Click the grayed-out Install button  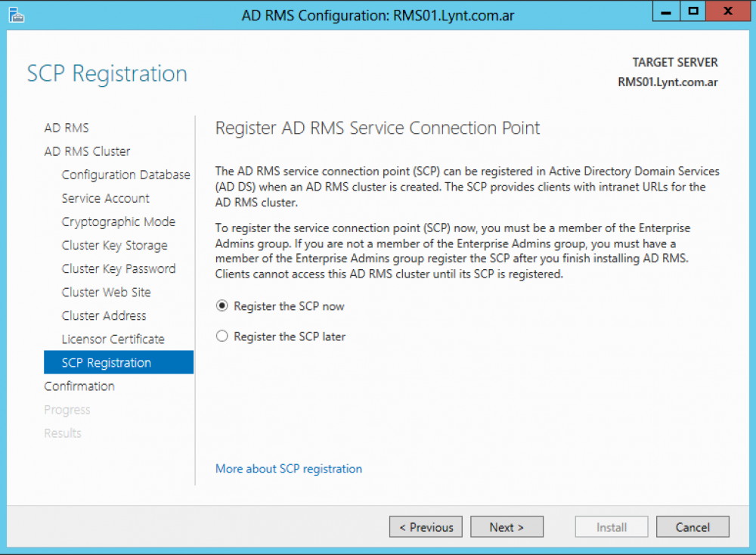click(x=612, y=526)
